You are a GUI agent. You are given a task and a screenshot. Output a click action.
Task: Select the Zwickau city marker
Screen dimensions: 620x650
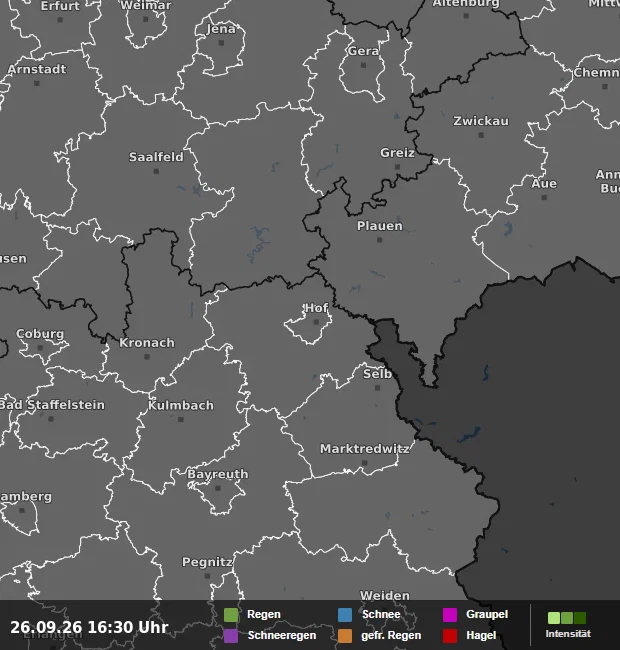point(481,135)
